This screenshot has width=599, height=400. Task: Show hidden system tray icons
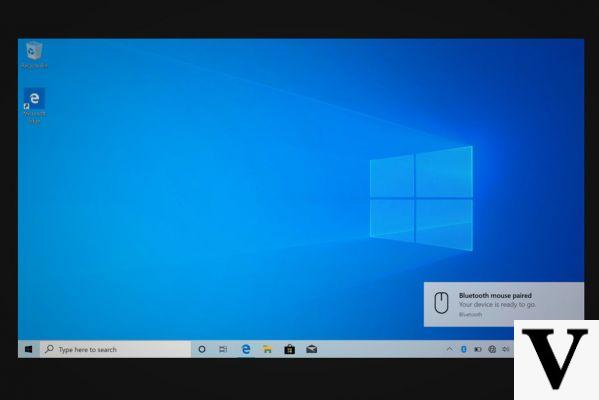450,349
